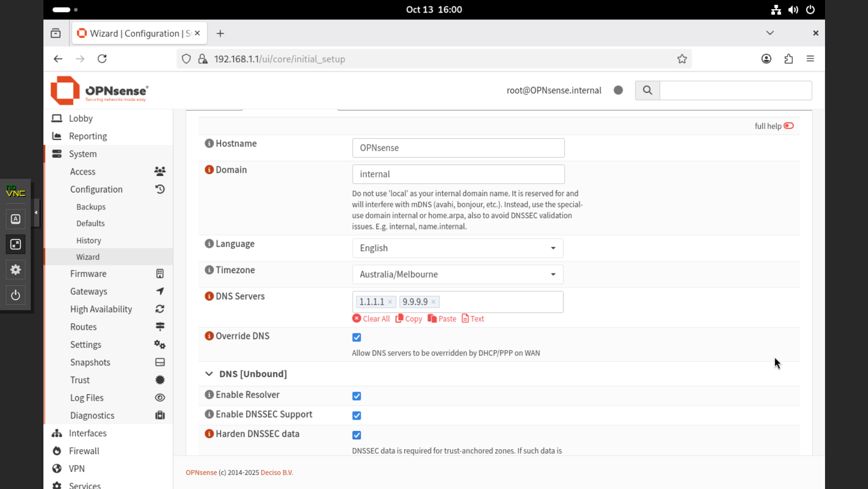Remove the 1.1.1.1 DNS server tag

point(390,302)
